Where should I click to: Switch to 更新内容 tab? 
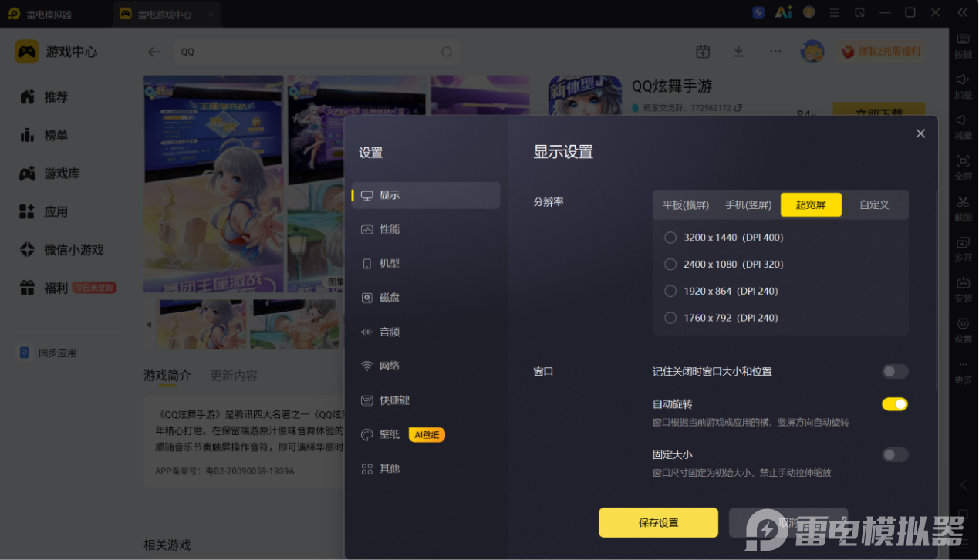click(234, 376)
